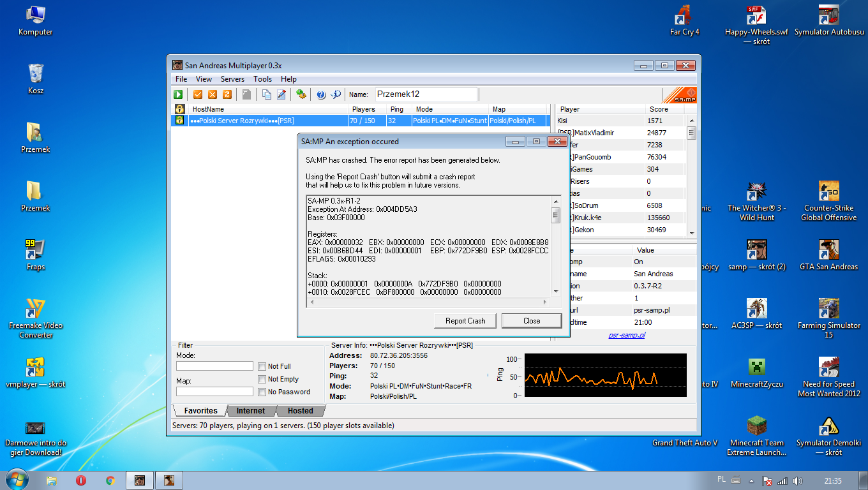Viewport: 868px width, 490px height.
Task: Click the blue Help question mark icon
Action: click(321, 94)
